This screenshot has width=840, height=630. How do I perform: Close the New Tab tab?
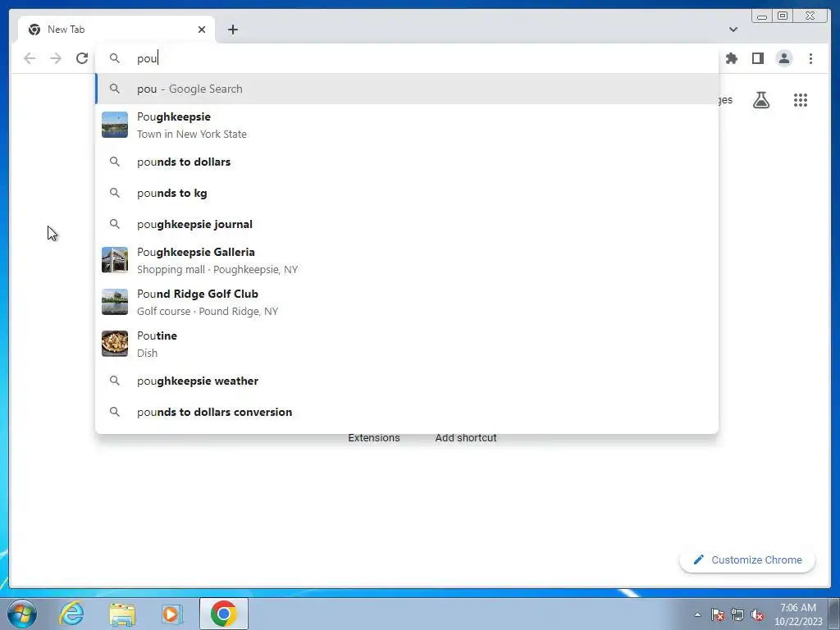click(x=202, y=30)
